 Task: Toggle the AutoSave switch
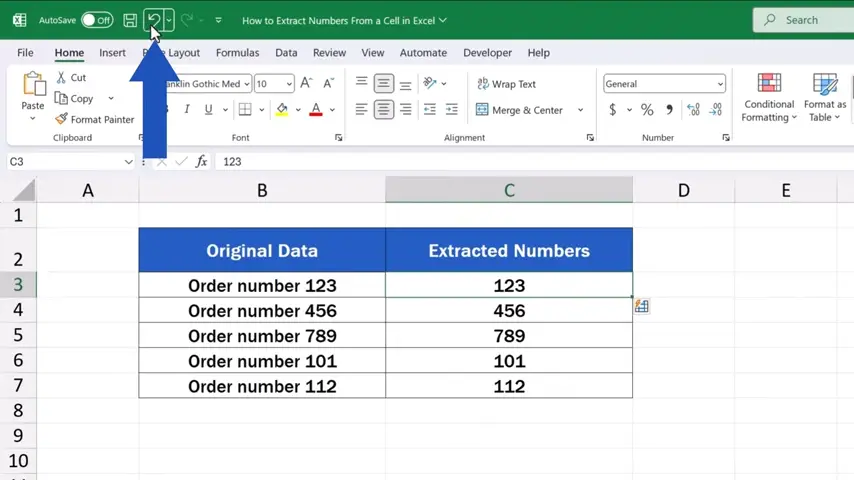pyautogui.click(x=97, y=20)
